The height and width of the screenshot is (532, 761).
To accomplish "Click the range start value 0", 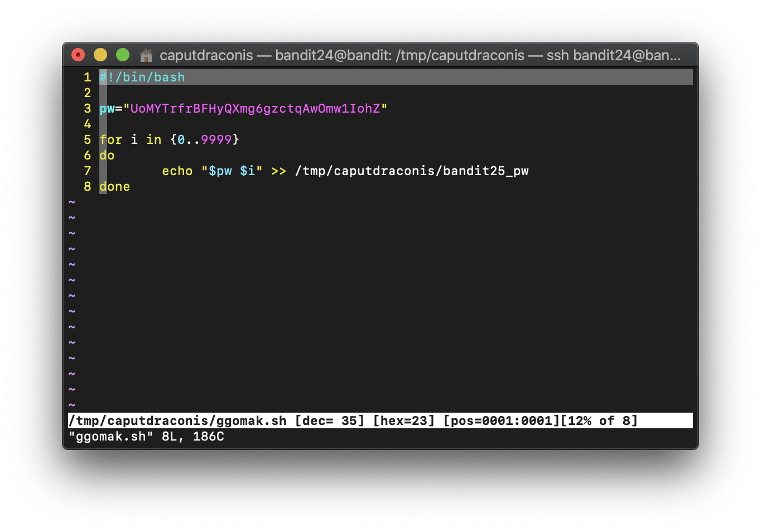I will pos(181,139).
